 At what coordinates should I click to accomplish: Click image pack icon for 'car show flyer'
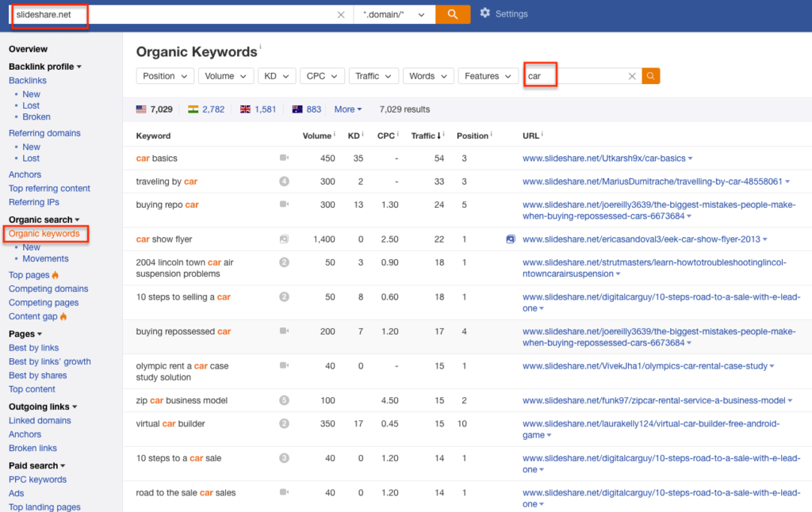285,239
